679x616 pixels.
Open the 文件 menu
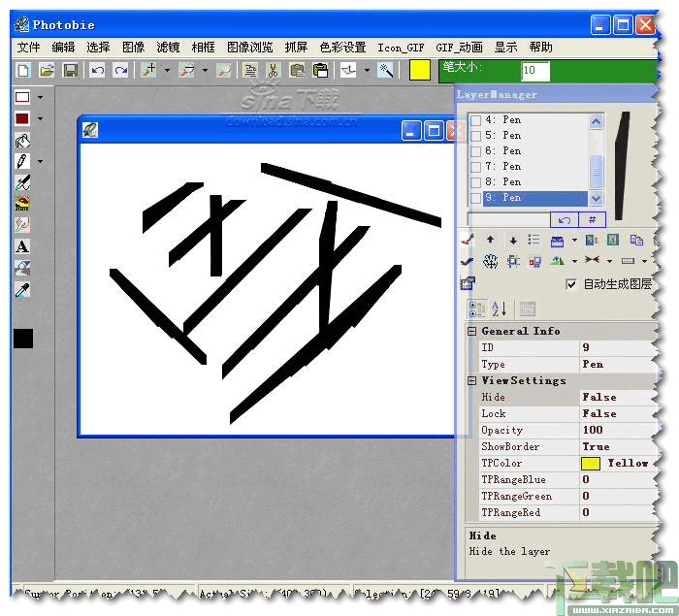[x=28, y=48]
